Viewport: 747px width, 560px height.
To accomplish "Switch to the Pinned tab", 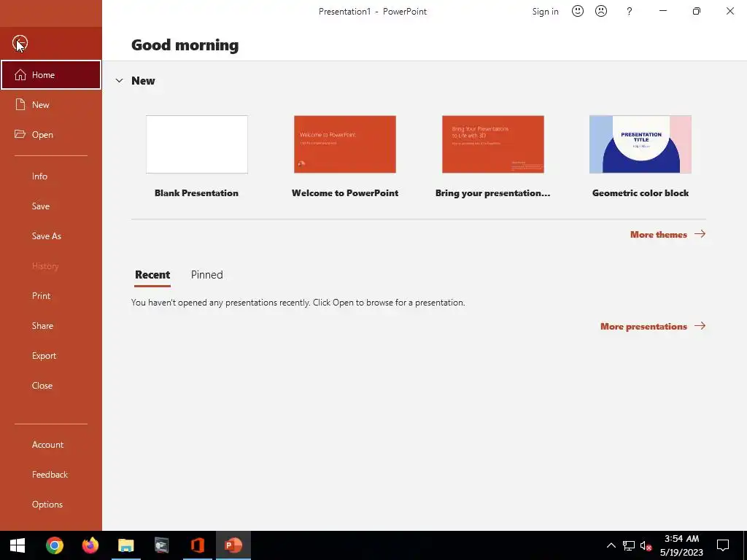I will [206, 275].
